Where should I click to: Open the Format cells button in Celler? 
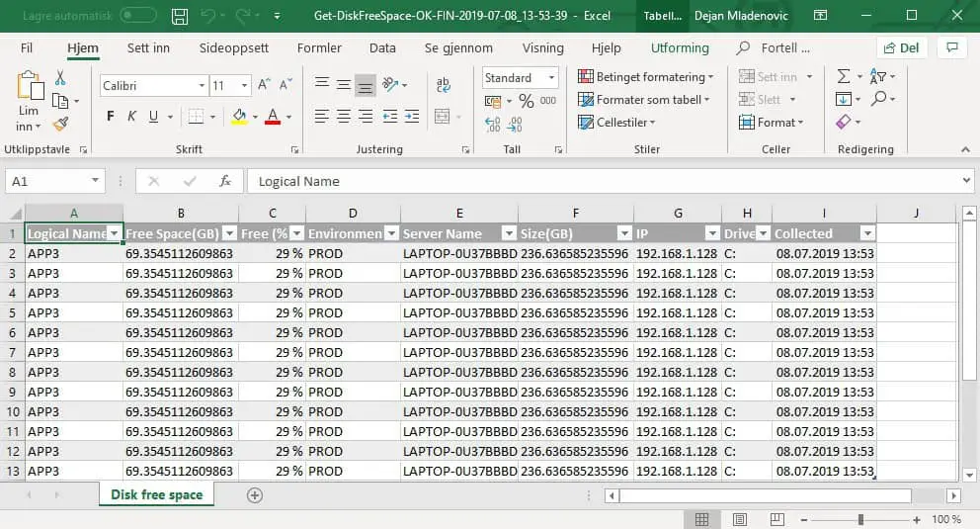pyautogui.click(x=771, y=123)
